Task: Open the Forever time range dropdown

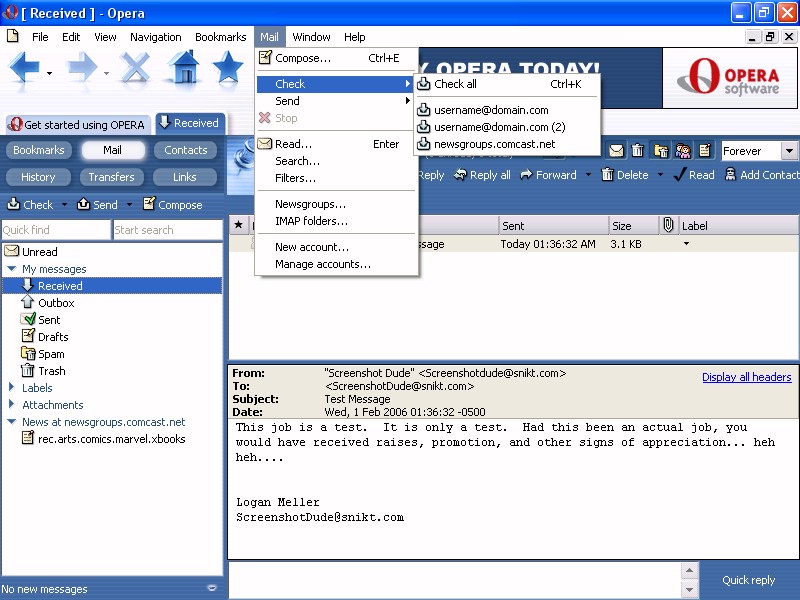Action: (789, 151)
